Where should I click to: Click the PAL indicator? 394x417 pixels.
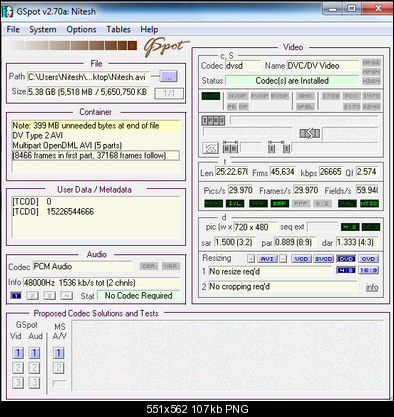pyautogui.click(x=347, y=203)
